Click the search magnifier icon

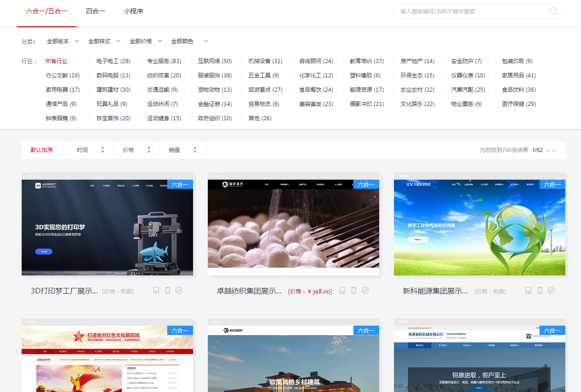[x=554, y=11]
